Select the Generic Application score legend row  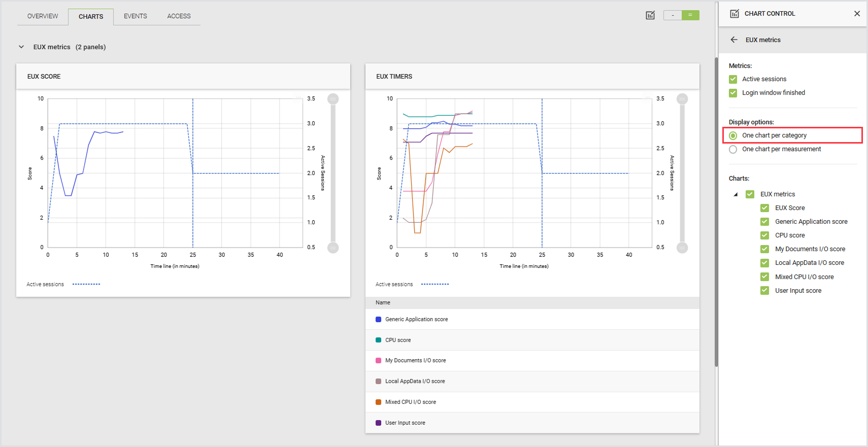(x=532, y=320)
